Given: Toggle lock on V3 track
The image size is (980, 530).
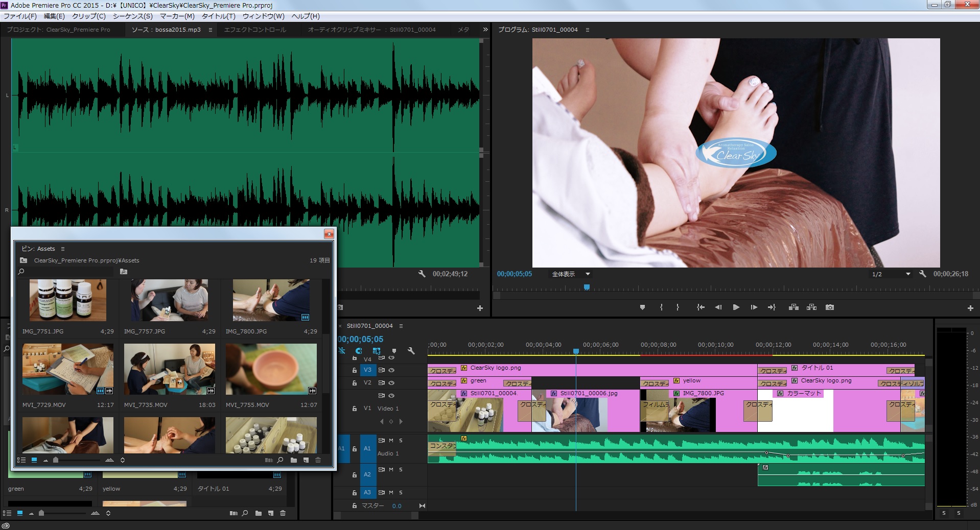Looking at the screenshot, I should [354, 370].
